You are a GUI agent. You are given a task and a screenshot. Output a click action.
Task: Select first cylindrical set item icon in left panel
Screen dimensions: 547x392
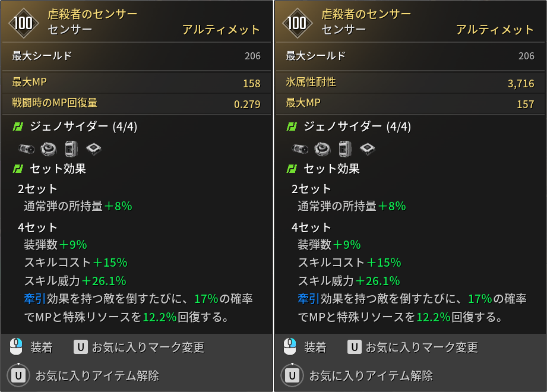[x=26, y=149]
